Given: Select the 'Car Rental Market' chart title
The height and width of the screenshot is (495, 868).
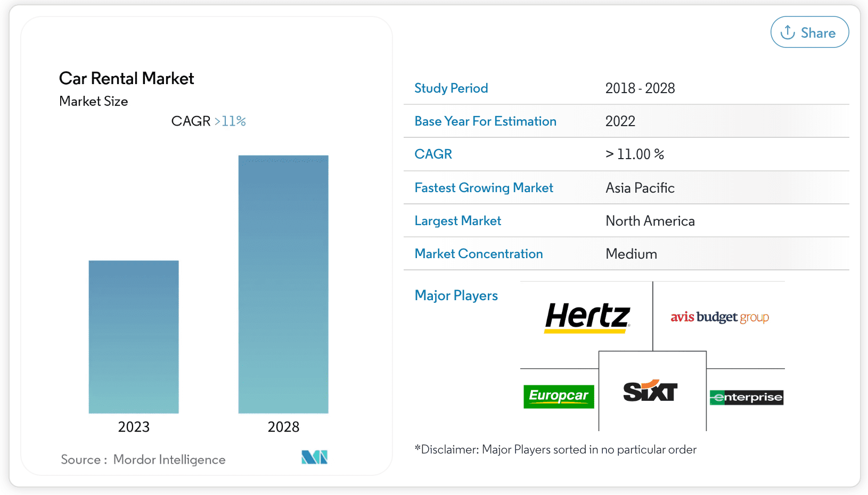Looking at the screenshot, I should coord(127,78).
